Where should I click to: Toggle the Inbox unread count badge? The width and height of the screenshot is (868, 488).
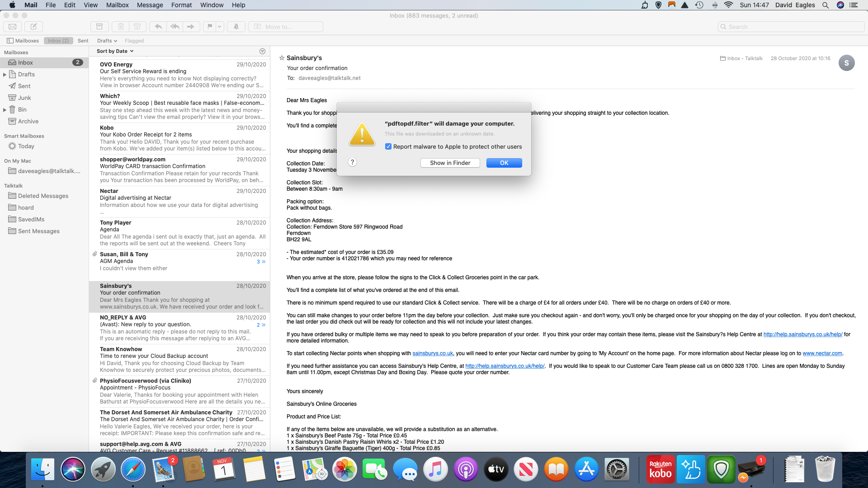click(x=77, y=62)
